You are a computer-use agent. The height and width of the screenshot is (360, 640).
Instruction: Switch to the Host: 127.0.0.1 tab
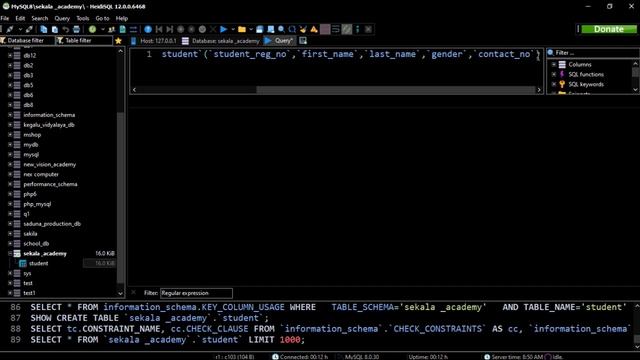153,41
